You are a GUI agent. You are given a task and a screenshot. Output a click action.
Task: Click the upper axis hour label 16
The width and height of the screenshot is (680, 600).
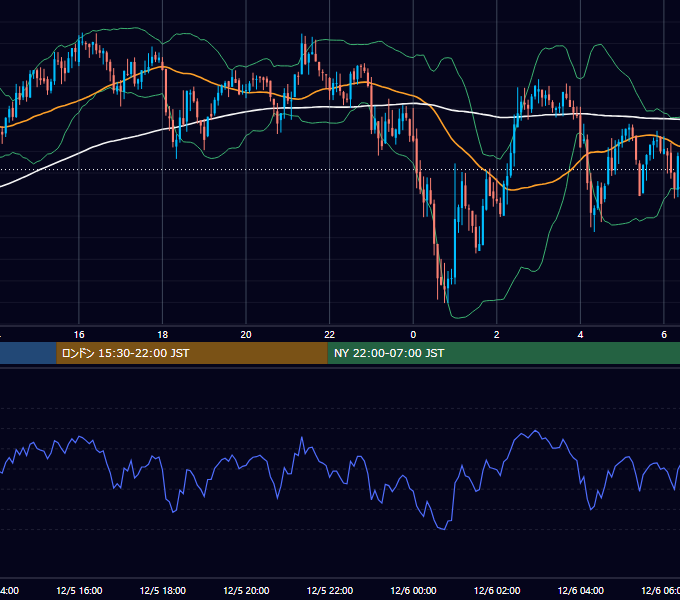pos(79,334)
